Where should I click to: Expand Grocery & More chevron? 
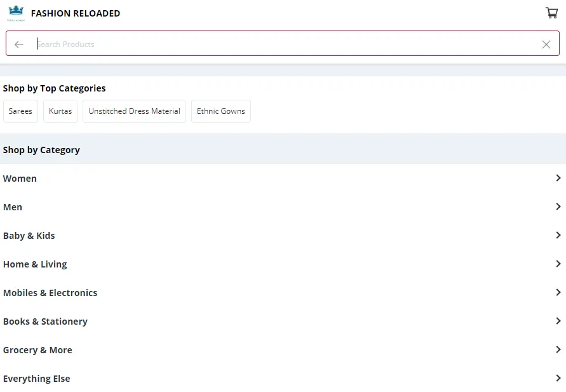[x=558, y=349]
